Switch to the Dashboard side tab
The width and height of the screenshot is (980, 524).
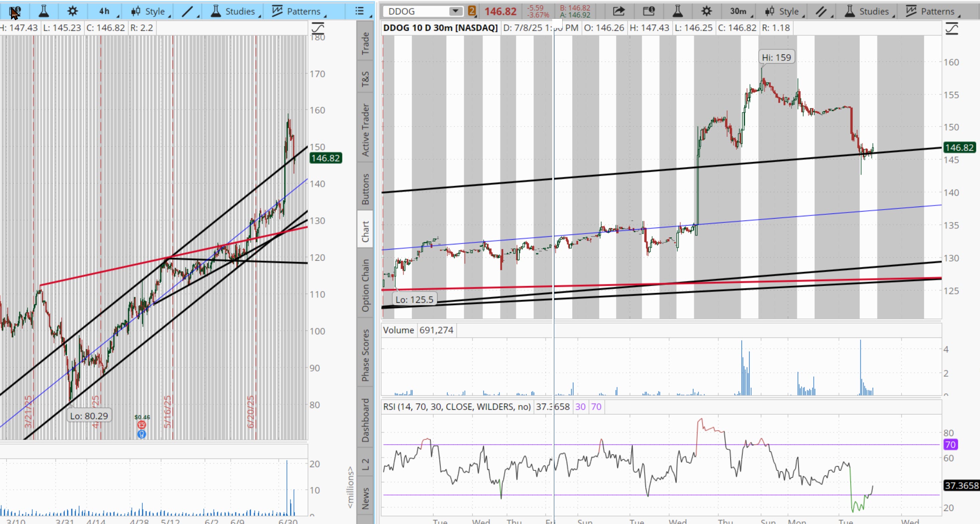pyautogui.click(x=365, y=420)
